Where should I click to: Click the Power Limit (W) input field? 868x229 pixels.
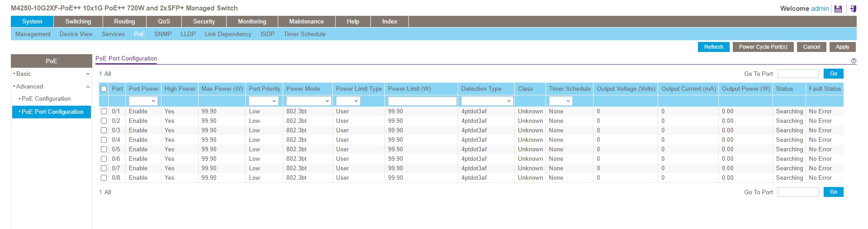pos(422,101)
